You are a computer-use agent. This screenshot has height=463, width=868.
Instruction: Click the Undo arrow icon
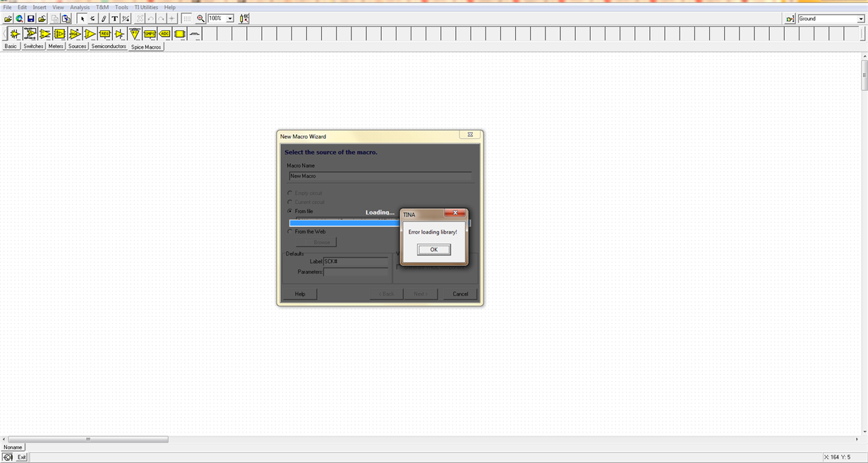click(150, 19)
